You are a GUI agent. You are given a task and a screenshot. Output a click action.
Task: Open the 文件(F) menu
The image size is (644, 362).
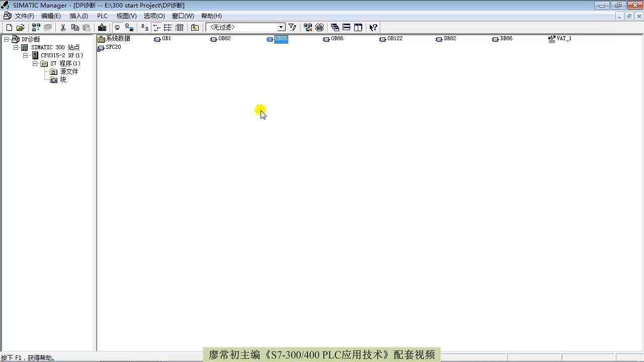pos(25,16)
